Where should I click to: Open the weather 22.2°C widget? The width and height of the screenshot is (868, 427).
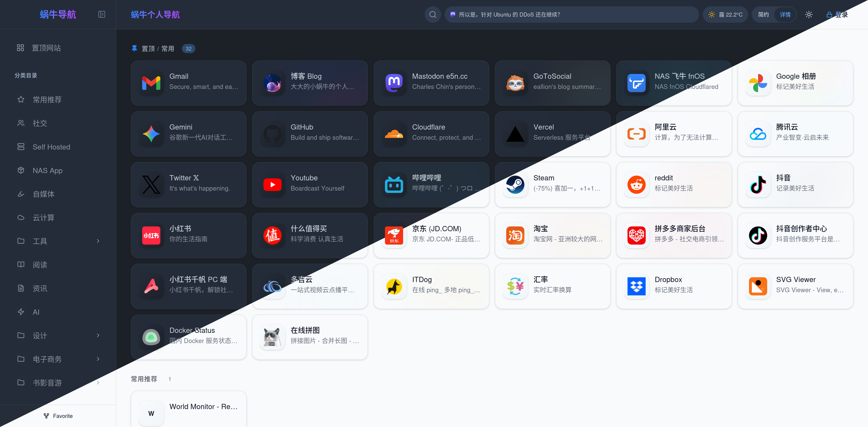coord(725,15)
